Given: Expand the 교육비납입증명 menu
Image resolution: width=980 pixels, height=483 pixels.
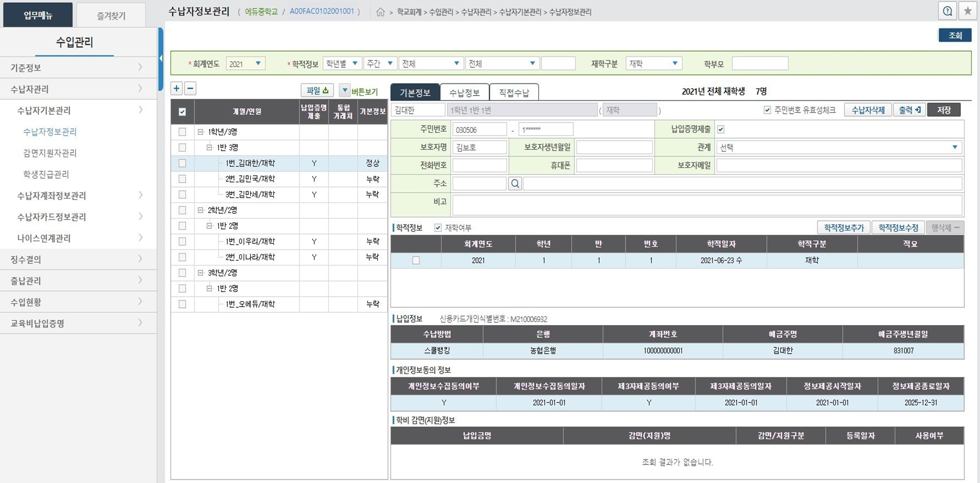Looking at the screenshot, I should [x=78, y=323].
